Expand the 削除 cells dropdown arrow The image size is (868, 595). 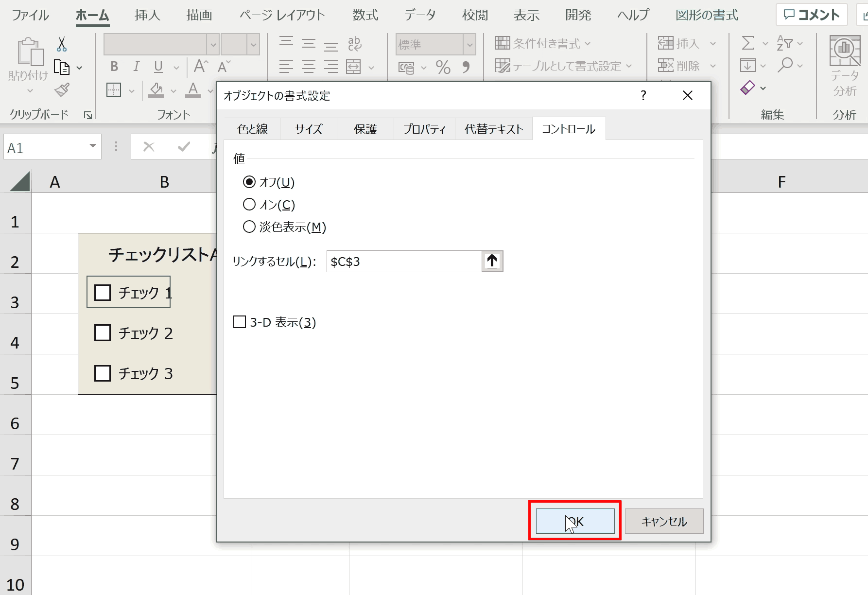(x=713, y=66)
